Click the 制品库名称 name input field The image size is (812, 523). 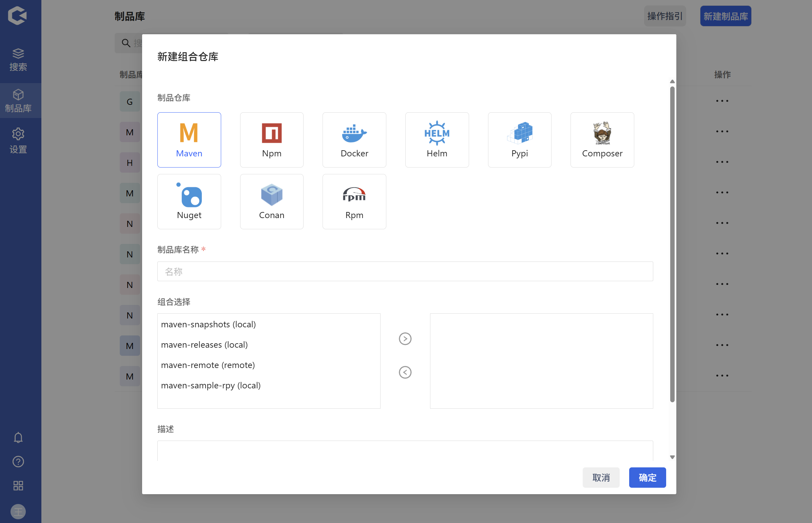coord(405,271)
